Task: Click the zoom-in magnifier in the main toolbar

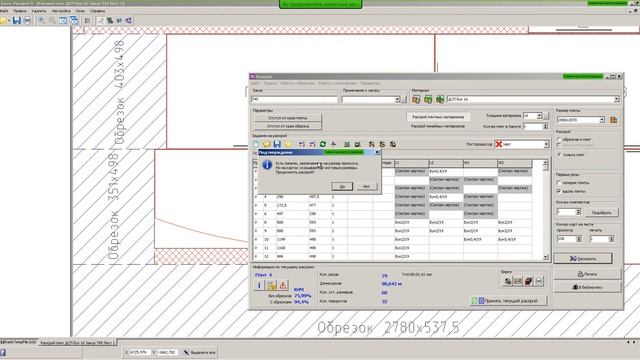Action: pos(41,20)
